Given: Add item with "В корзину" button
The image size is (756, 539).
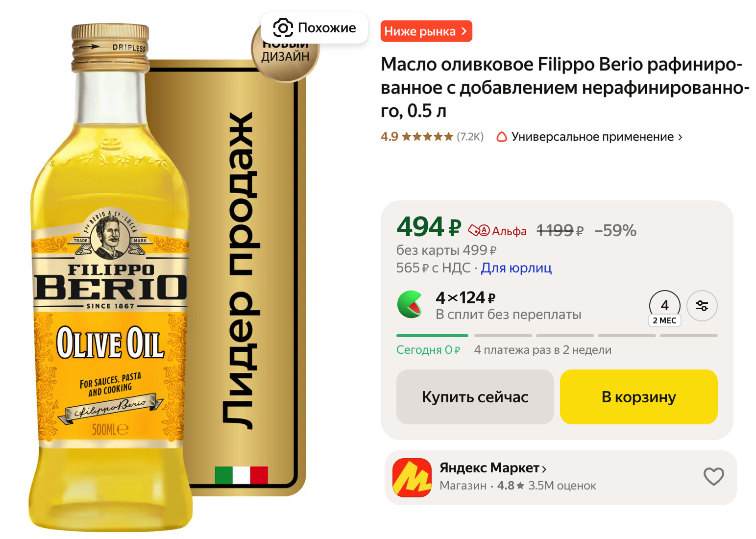Looking at the screenshot, I should point(638,397).
